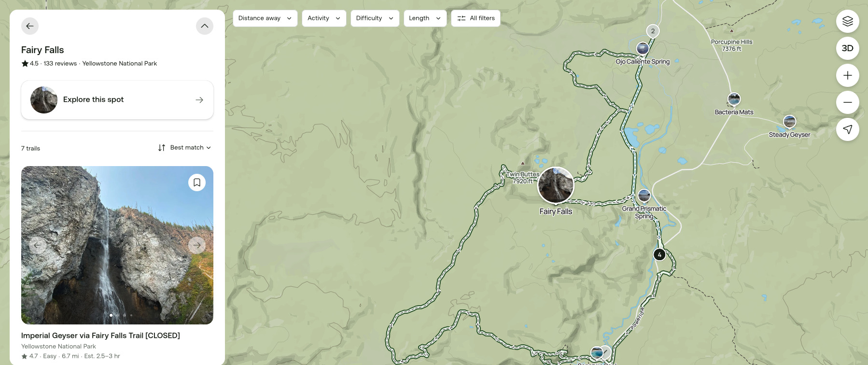Collapse the Fairy Falls panel

click(x=205, y=26)
